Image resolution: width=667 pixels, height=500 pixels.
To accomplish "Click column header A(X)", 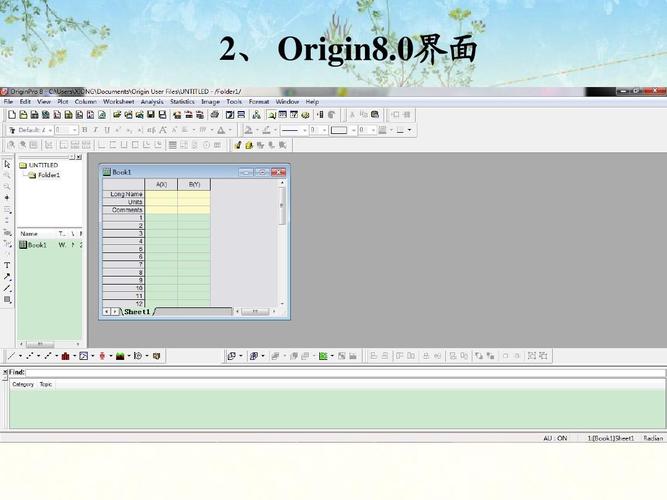I will coord(161,184).
